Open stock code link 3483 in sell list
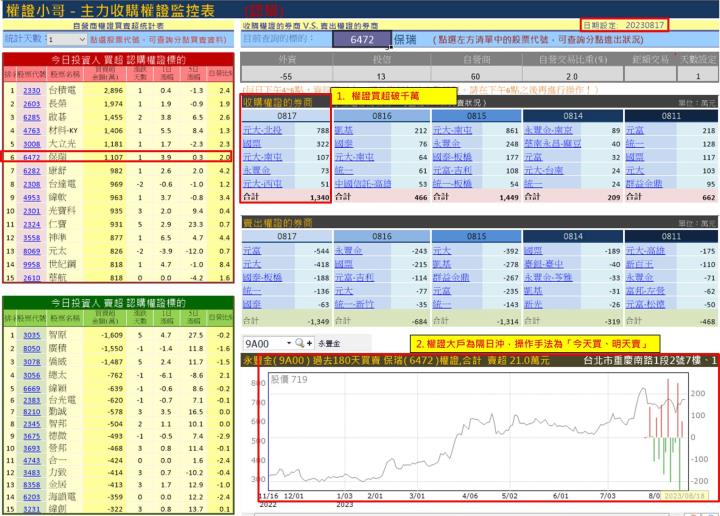The width and height of the screenshot is (720, 516). pos(32,473)
